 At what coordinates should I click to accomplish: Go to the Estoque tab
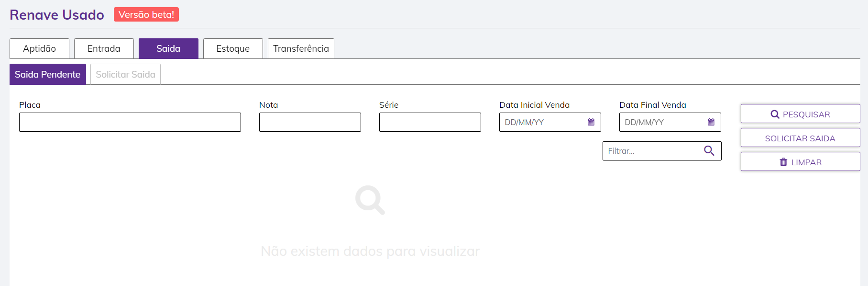(233, 48)
